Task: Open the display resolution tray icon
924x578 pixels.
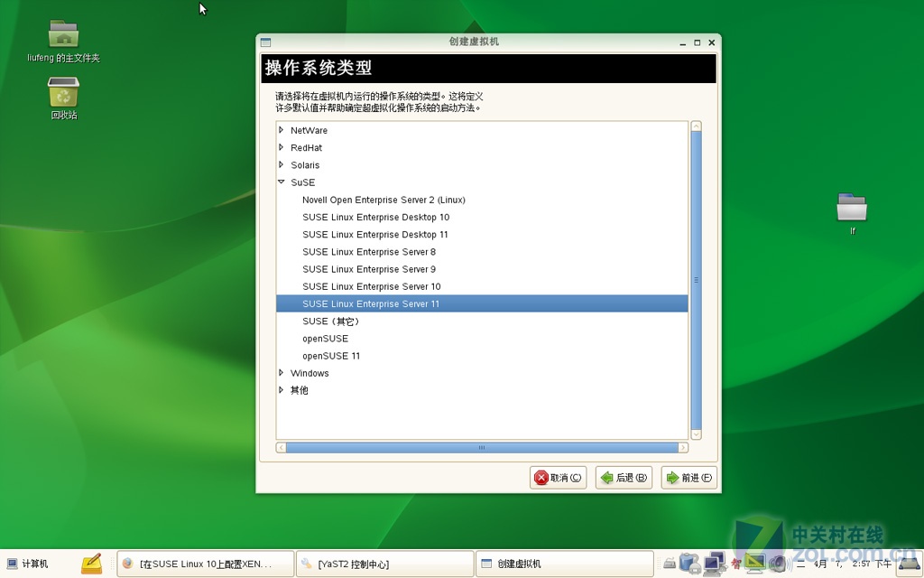Action: pyautogui.click(x=755, y=564)
